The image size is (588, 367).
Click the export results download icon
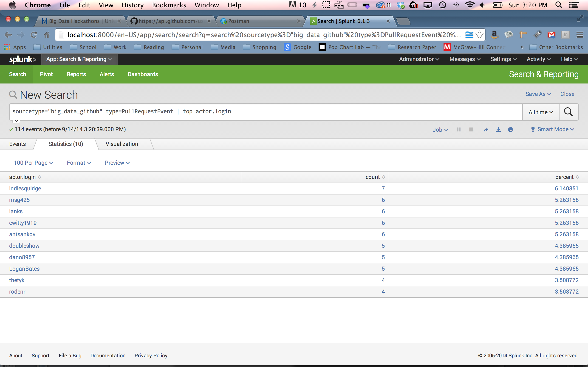coord(498,129)
